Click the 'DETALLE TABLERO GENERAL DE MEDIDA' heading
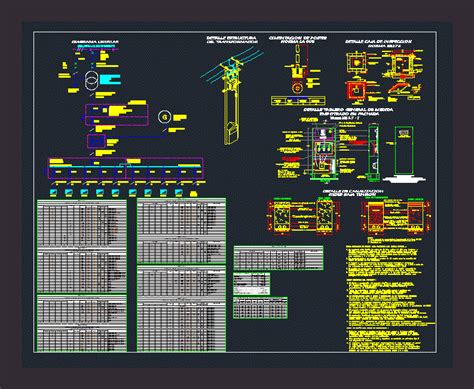 [348, 109]
